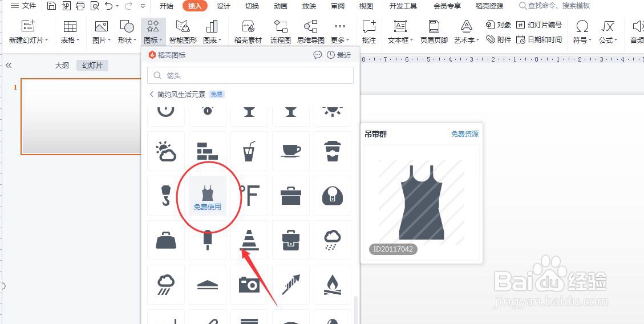Switch to the 动画 ribbon tab

(x=281, y=6)
